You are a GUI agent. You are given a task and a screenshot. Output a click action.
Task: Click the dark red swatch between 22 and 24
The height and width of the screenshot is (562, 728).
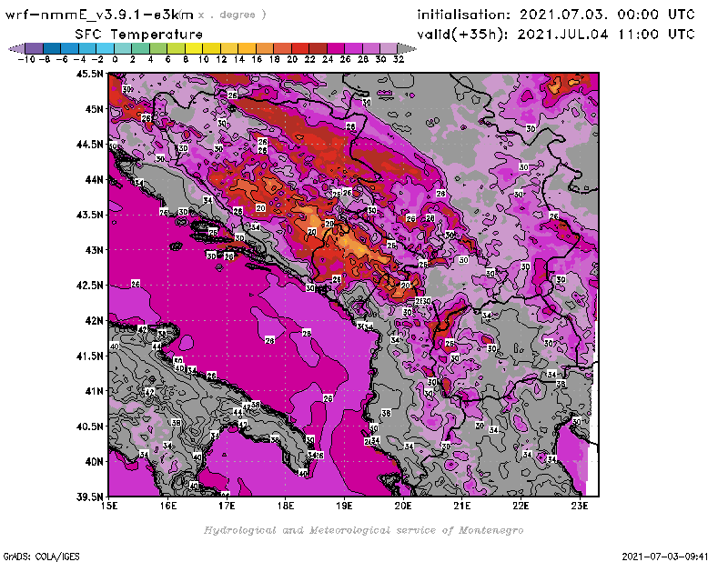point(318,48)
